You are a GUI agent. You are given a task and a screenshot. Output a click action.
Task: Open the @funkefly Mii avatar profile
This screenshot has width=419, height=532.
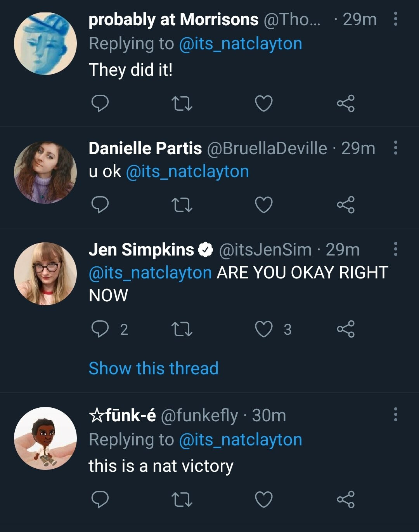pyautogui.click(x=45, y=438)
